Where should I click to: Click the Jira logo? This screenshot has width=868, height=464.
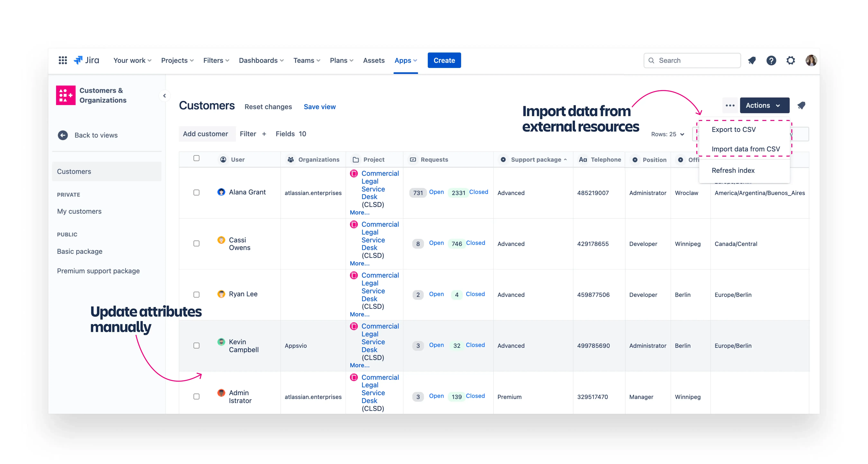coord(87,60)
